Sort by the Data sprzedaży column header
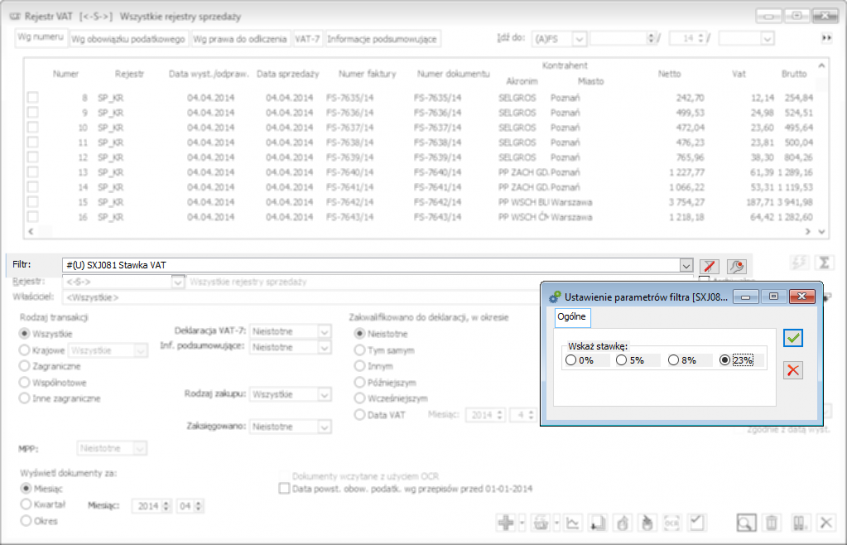 287,73
